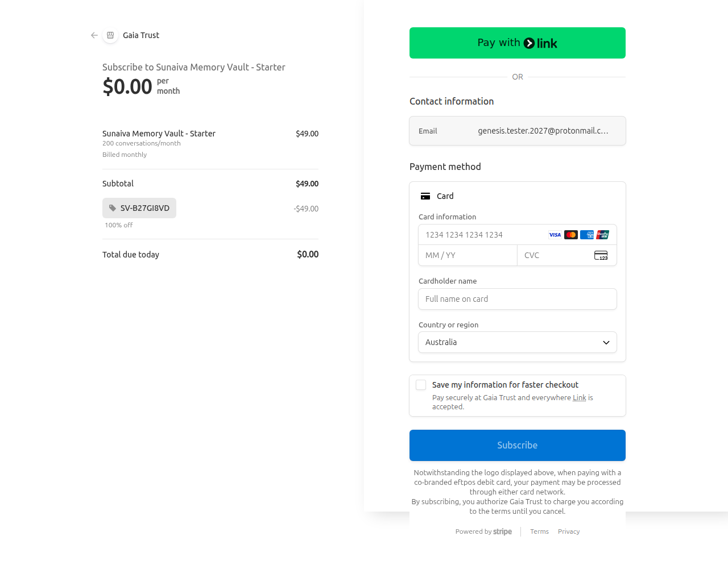The width and height of the screenshot is (728, 565).
Task: Click the Australia dropdown chevron
Action: [606, 342]
